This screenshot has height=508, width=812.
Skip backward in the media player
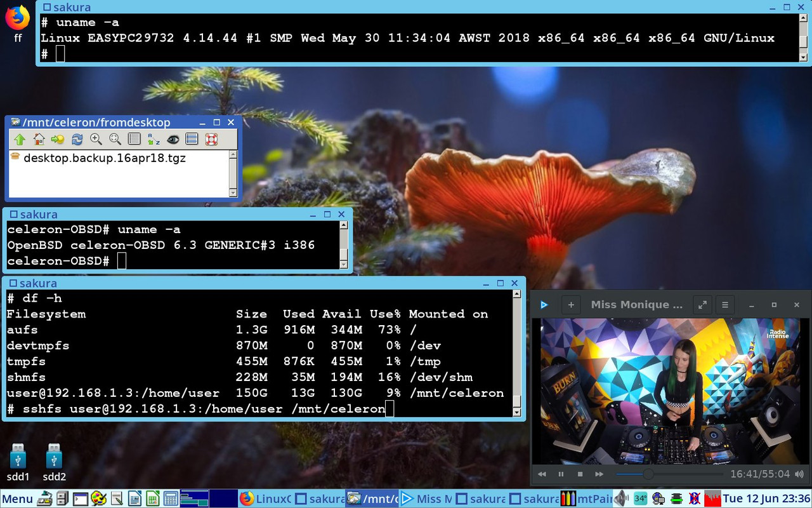[542, 474]
